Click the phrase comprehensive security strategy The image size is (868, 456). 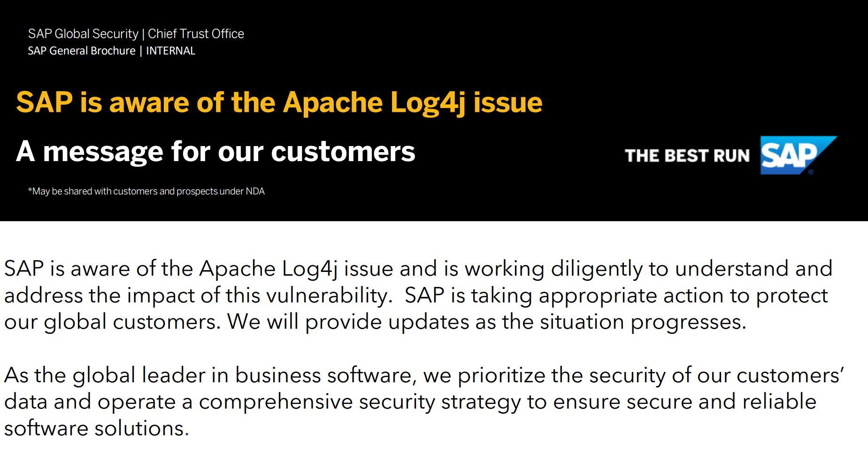pyautogui.click(x=360, y=402)
